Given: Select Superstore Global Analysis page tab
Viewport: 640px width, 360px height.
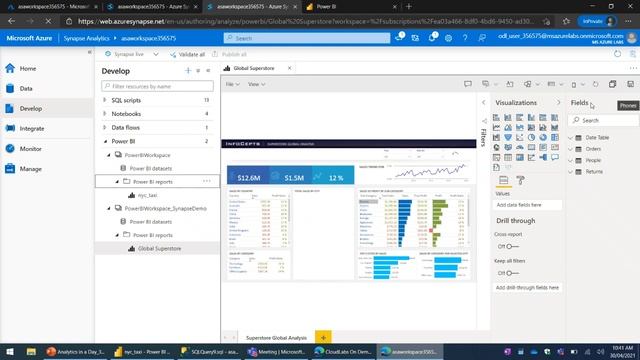Looking at the screenshot, I should tap(276, 338).
